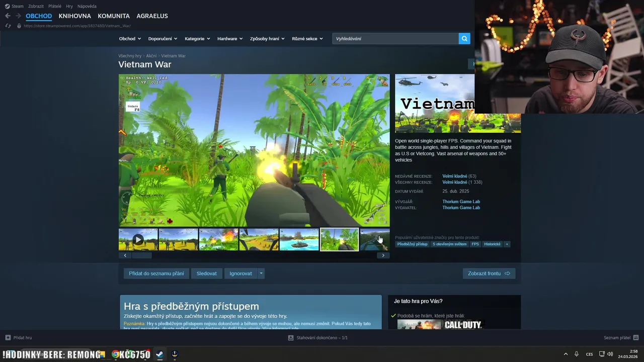Click the padlock icon beside the URL
This screenshot has width=644, height=362.
19,26
